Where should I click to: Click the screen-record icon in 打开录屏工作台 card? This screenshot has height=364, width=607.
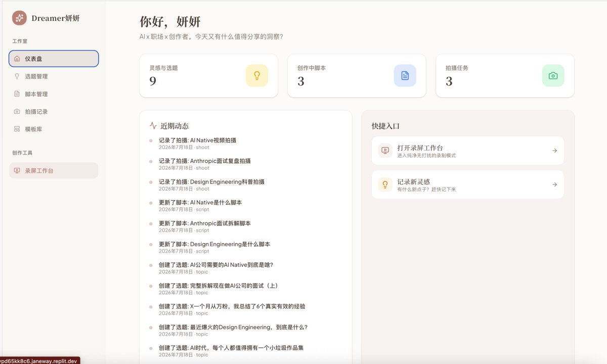(x=385, y=150)
